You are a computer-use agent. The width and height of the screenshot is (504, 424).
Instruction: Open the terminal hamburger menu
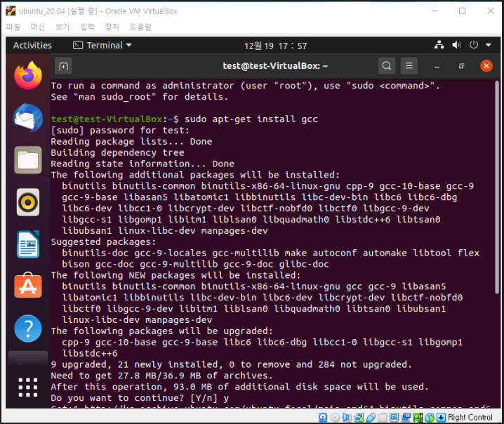click(409, 66)
